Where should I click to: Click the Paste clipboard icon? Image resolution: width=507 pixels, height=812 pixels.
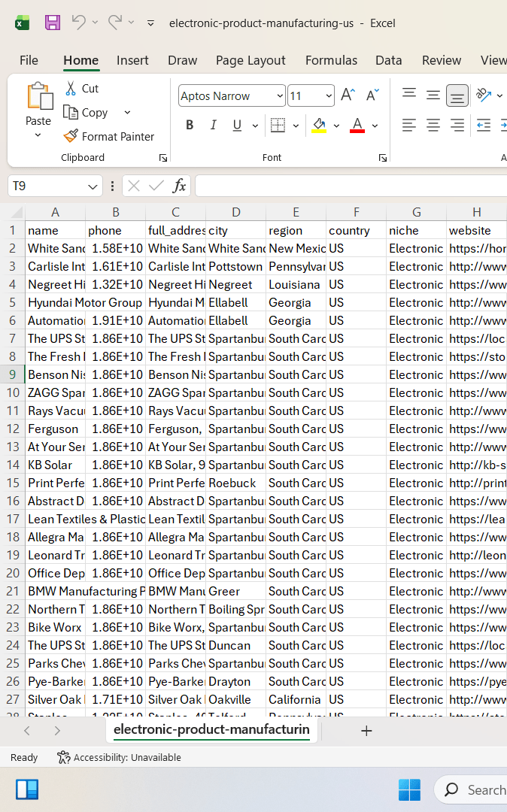pyautogui.click(x=39, y=97)
